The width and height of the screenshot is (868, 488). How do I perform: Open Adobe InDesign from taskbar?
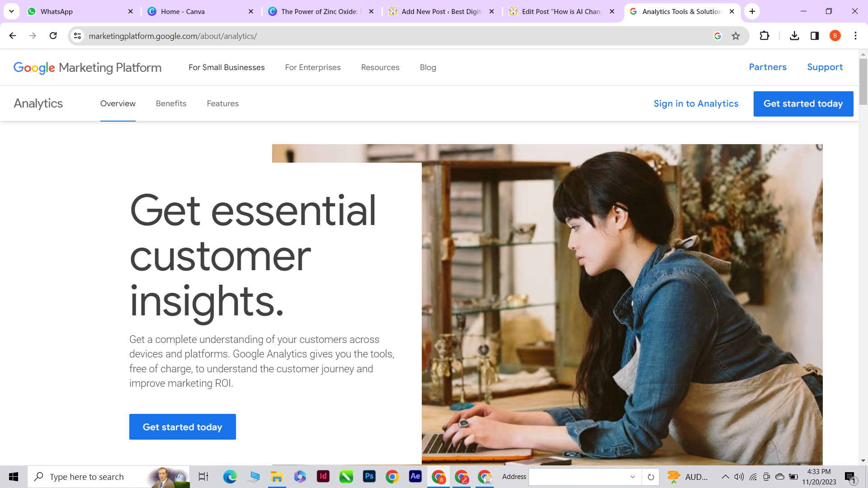(323, 476)
